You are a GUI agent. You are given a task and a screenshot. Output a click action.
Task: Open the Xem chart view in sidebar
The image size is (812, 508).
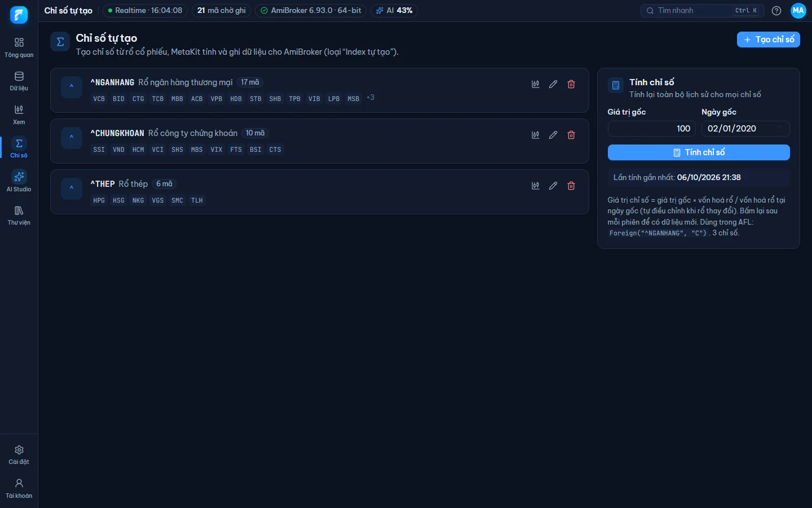point(19,115)
